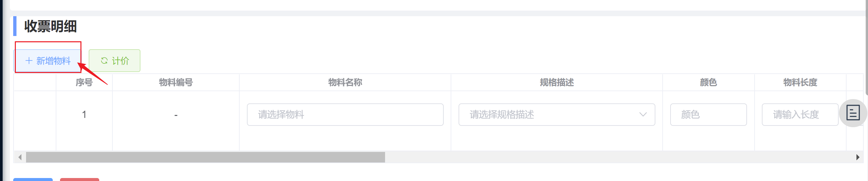Click the blue button below the table

tap(33, 179)
